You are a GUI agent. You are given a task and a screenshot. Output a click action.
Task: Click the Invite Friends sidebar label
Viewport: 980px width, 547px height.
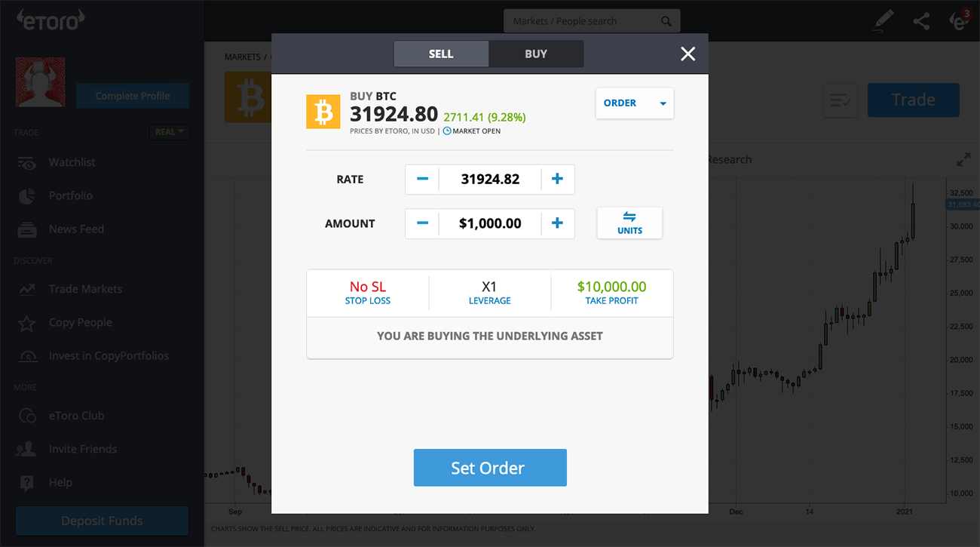click(83, 449)
